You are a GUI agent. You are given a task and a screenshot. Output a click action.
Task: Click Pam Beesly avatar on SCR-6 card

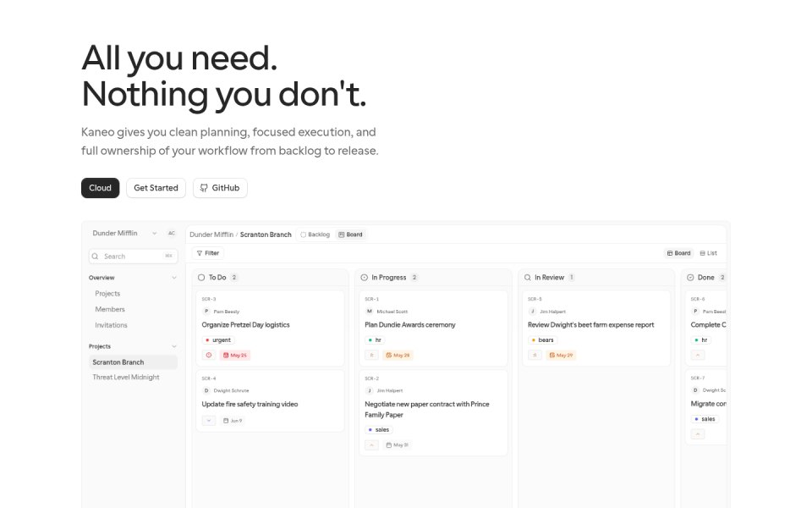pos(695,311)
